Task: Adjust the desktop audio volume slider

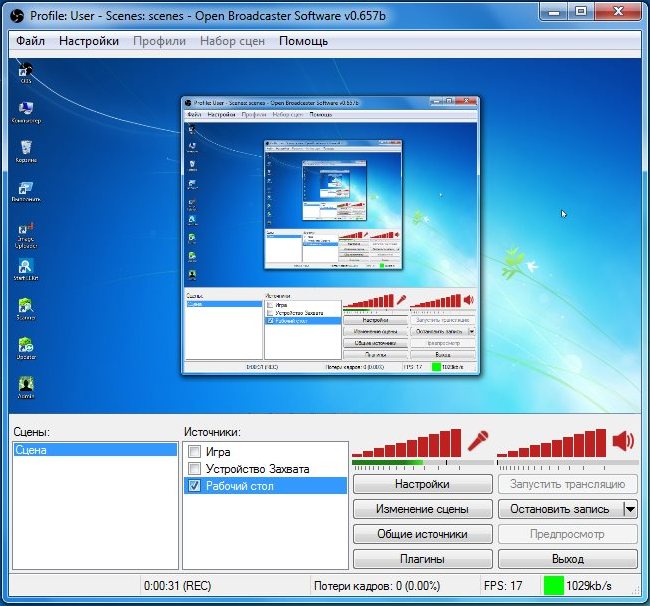Action: (x=568, y=463)
